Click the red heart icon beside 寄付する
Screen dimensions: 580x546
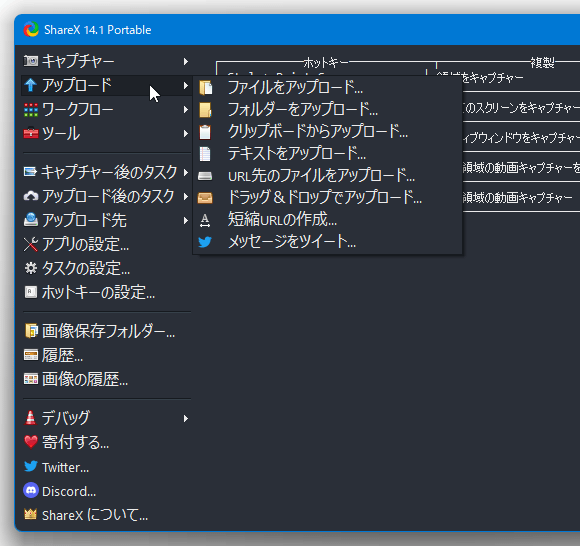point(31,442)
